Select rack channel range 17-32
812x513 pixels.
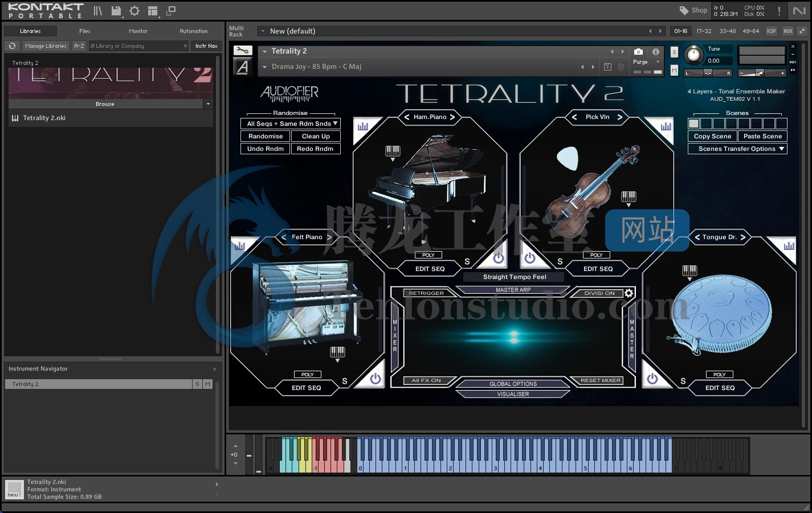coord(704,31)
